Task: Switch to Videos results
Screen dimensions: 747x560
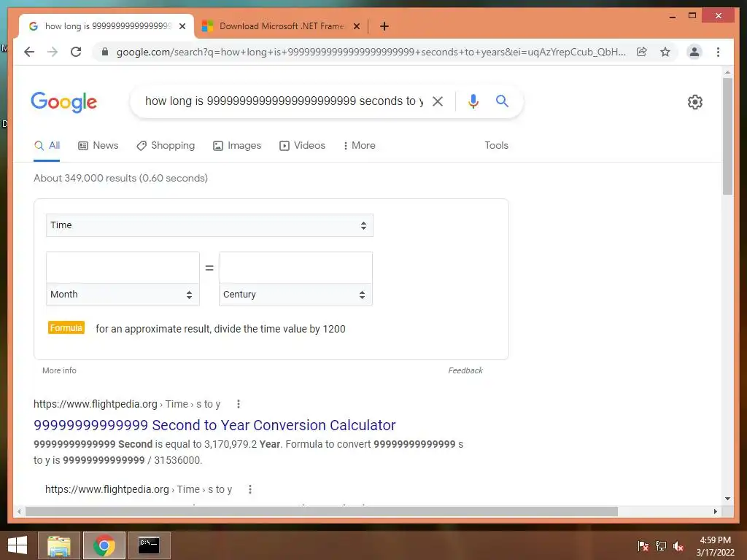Action: (302, 146)
